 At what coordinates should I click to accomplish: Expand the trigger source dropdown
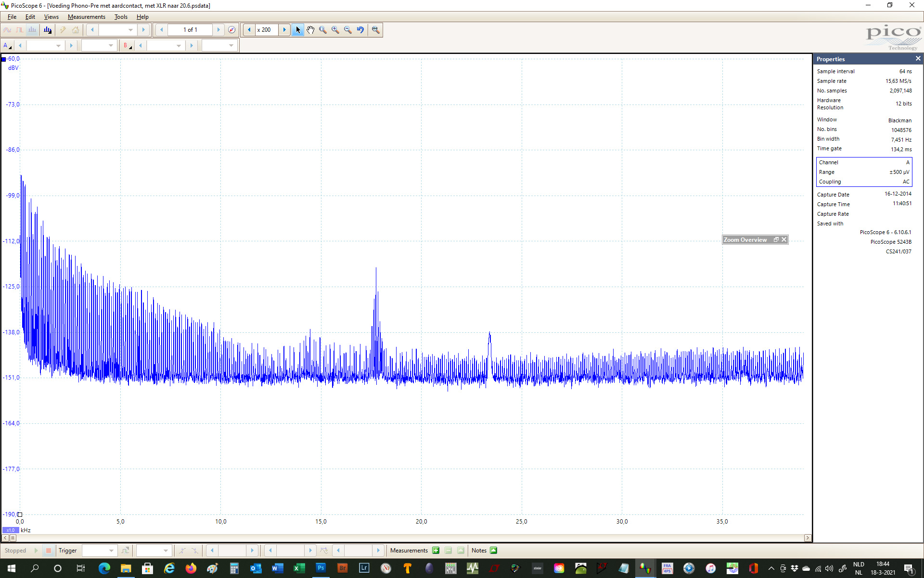(166, 551)
